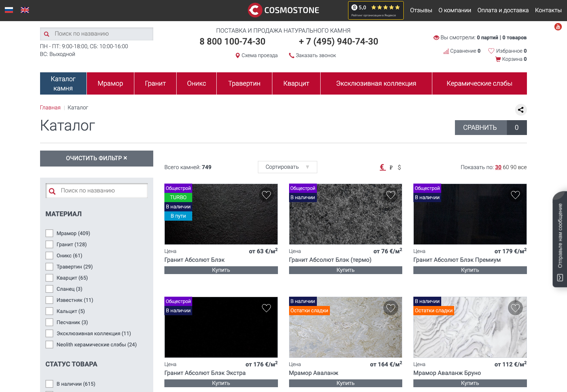Viewport: 567px width, 392px height.
Task: Check the Мрамор (409) material filter
Action: (x=49, y=233)
